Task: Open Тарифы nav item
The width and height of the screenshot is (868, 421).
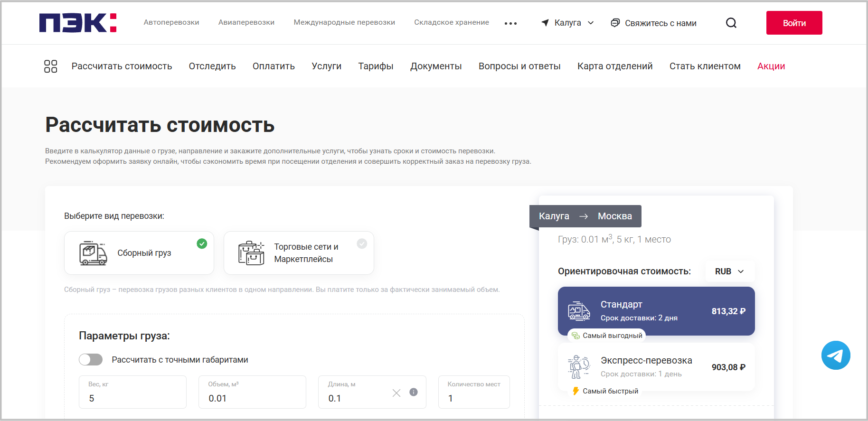Action: pos(376,66)
